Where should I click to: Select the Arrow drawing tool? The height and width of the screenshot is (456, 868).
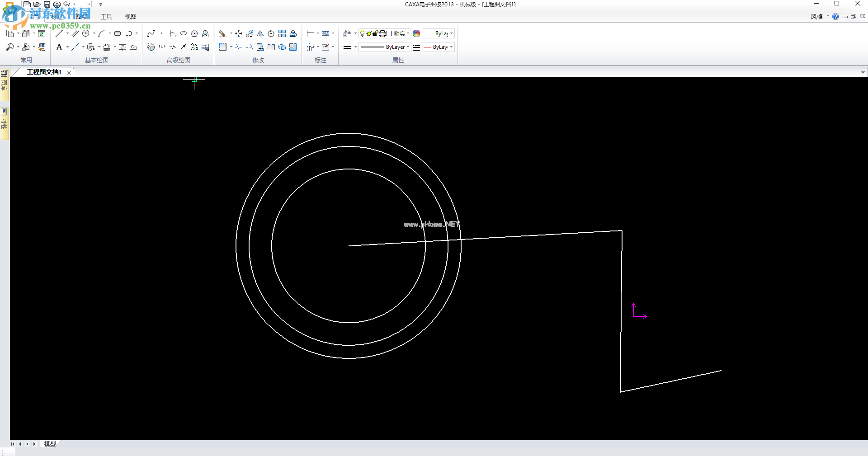point(184,47)
